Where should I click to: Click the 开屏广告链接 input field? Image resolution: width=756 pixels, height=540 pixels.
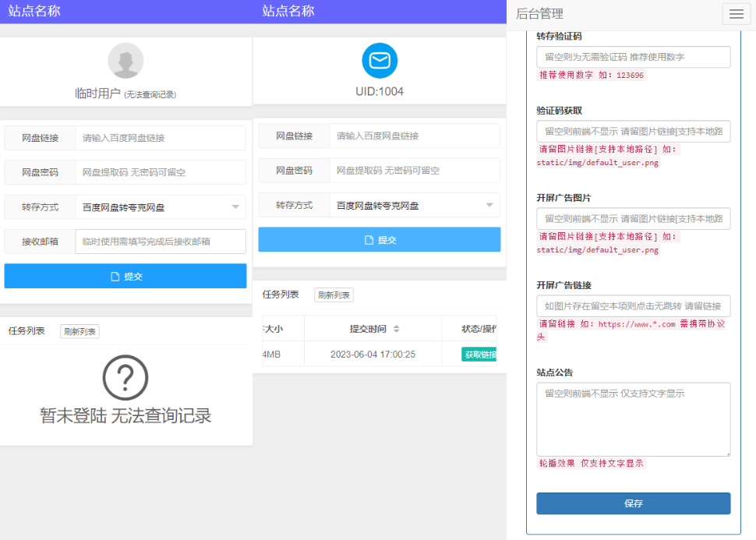[x=632, y=305]
